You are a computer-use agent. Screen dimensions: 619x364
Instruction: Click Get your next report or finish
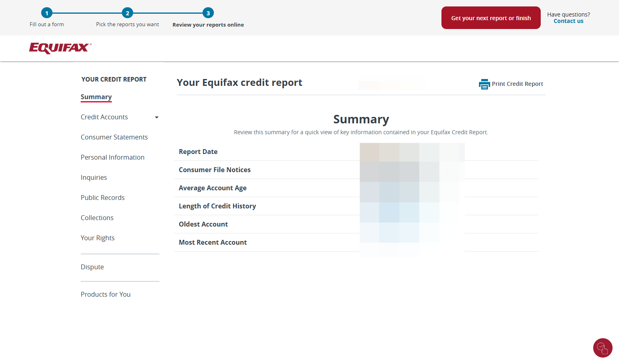click(491, 18)
